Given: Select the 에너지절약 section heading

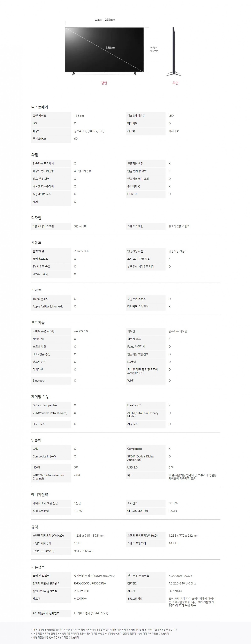Looking at the screenshot, I should (x=39, y=494).
